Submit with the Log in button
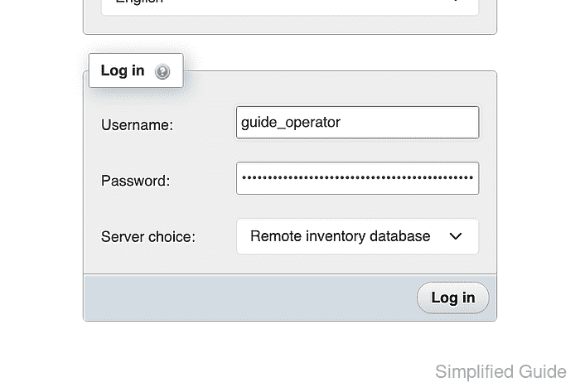This screenshot has height=392, width=580. 452,298
